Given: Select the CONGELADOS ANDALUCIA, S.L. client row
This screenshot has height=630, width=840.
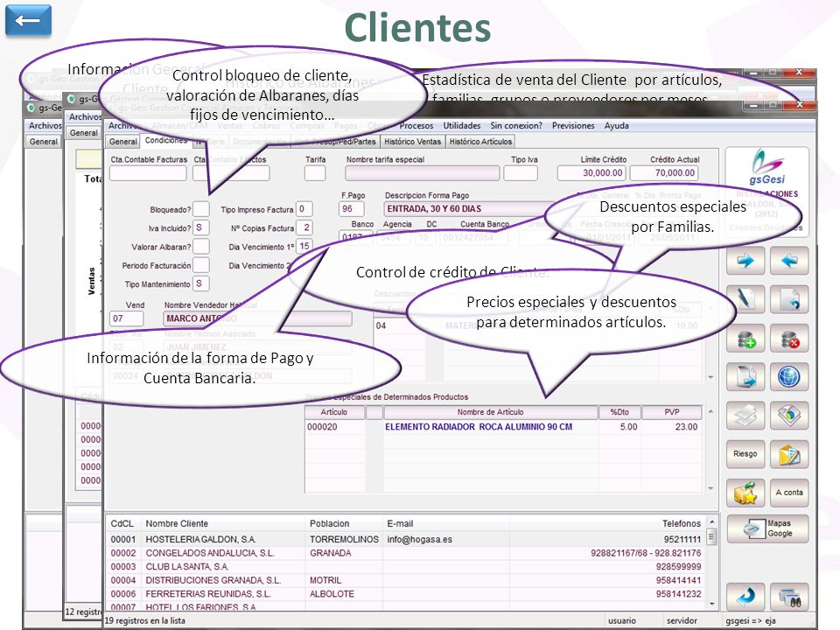Looking at the screenshot, I should point(406,553).
